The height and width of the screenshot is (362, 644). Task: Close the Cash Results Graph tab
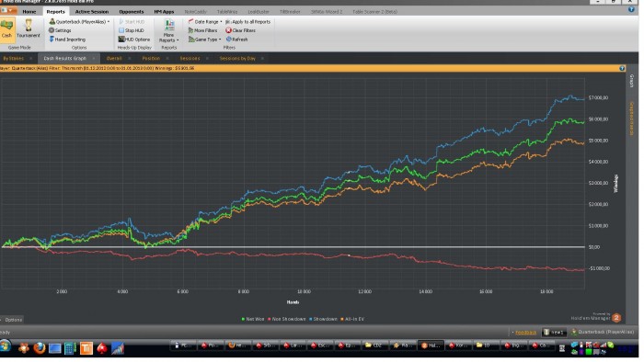pyautogui.click(x=94, y=58)
